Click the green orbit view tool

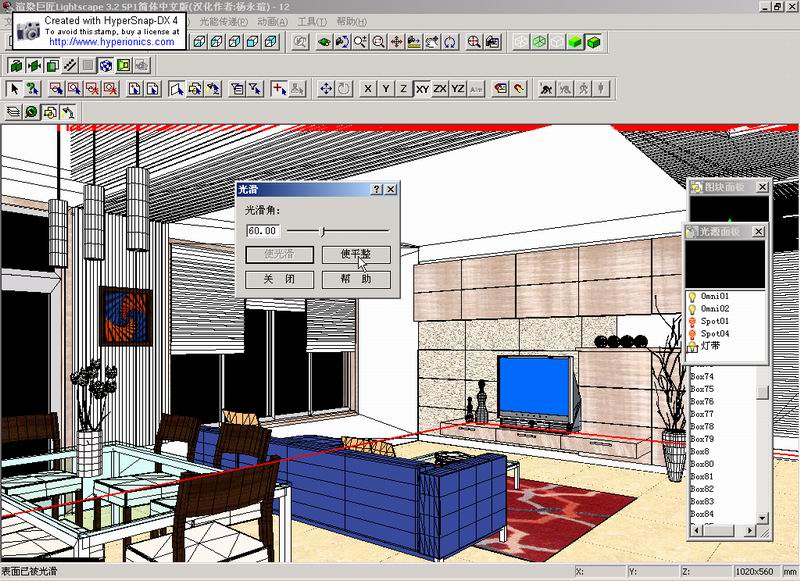(x=324, y=42)
